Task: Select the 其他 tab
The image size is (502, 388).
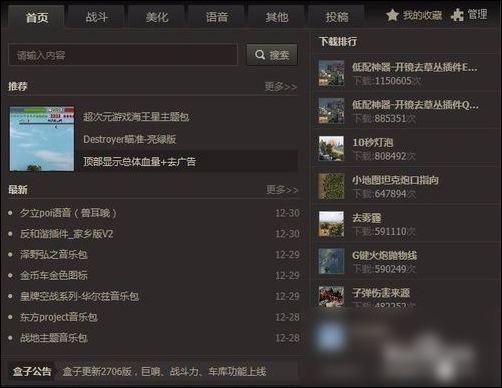Action: point(277,16)
